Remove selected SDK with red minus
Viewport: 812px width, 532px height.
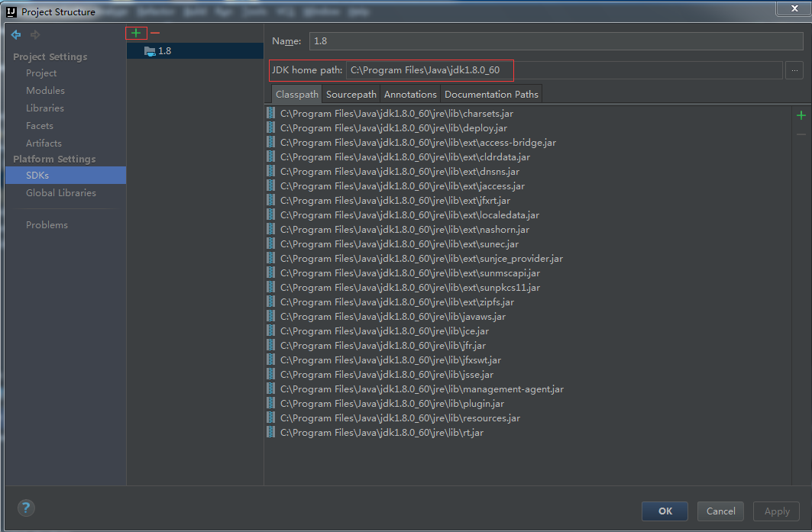point(155,33)
